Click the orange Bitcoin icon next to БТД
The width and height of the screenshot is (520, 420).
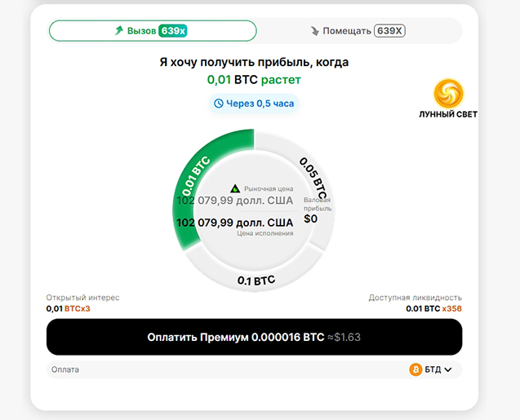coord(416,369)
